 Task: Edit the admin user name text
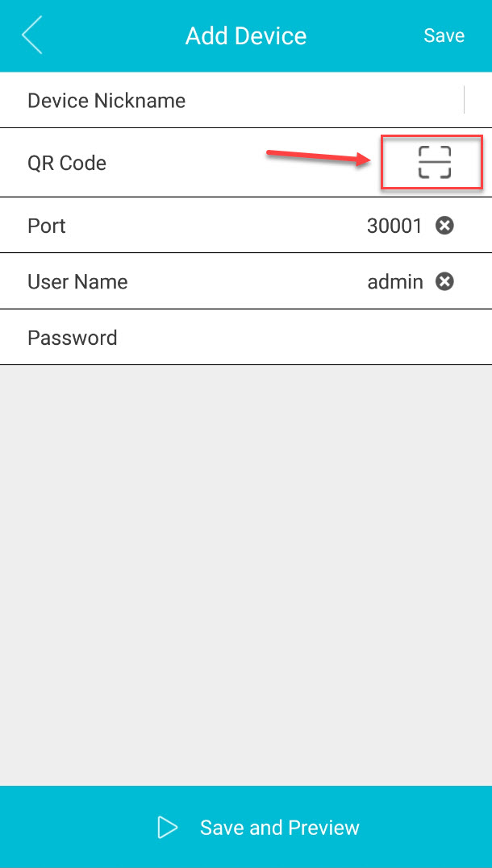(x=395, y=281)
